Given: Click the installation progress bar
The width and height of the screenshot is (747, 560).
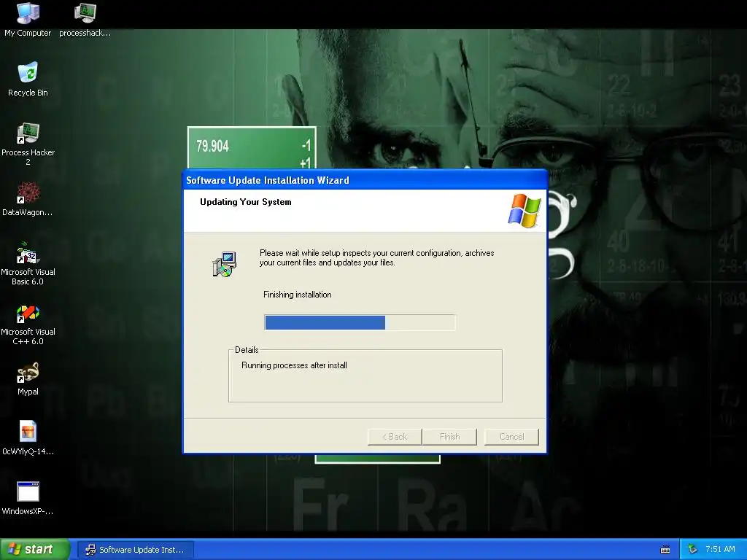Looking at the screenshot, I should (360, 322).
